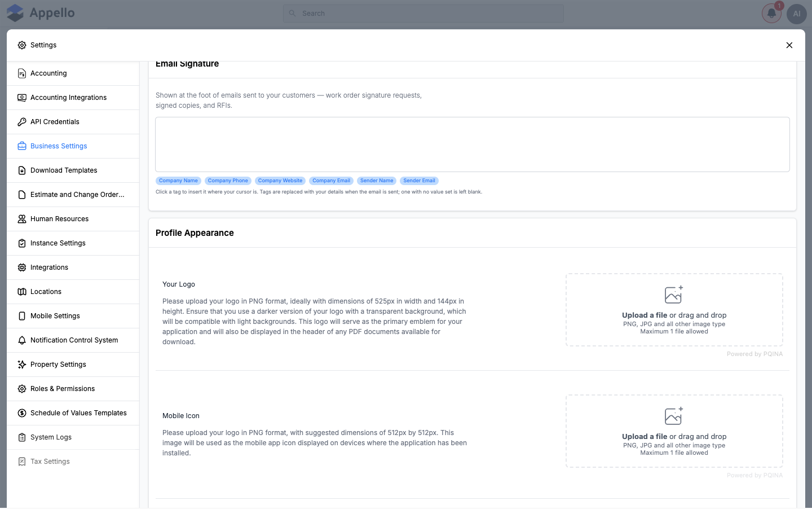Open Notification Control System bell icon
812x518 pixels.
click(x=22, y=340)
